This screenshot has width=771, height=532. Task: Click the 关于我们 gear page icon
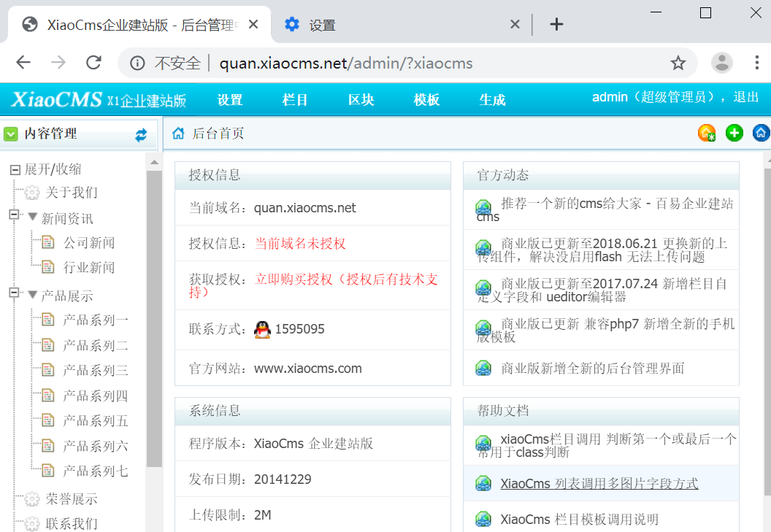click(32, 192)
